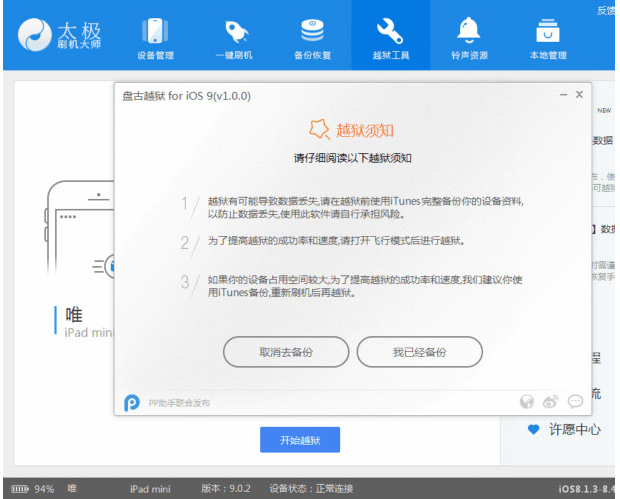
Task: Click iPad mini label in status bar
Action: coord(150,489)
